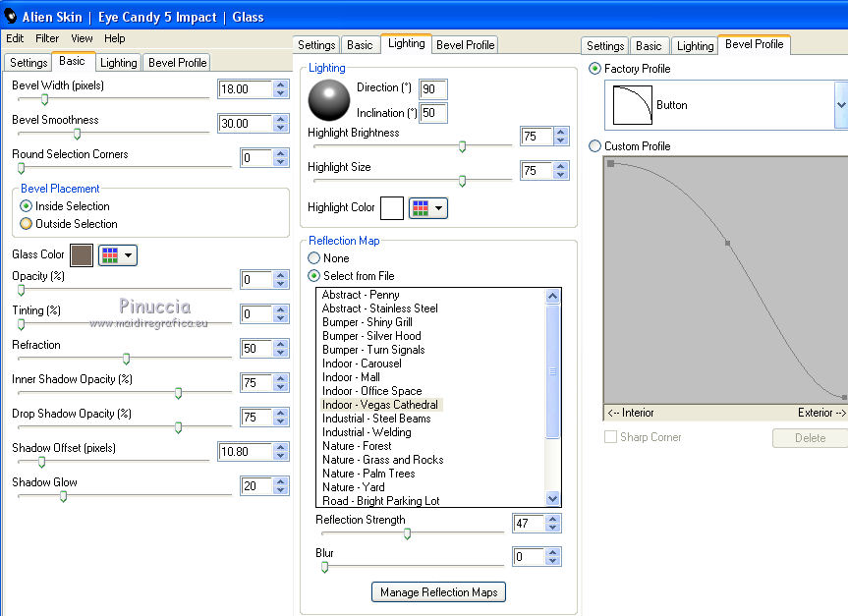Click the Manage Reflection Maps button
The width and height of the screenshot is (848, 616).
tap(438, 592)
